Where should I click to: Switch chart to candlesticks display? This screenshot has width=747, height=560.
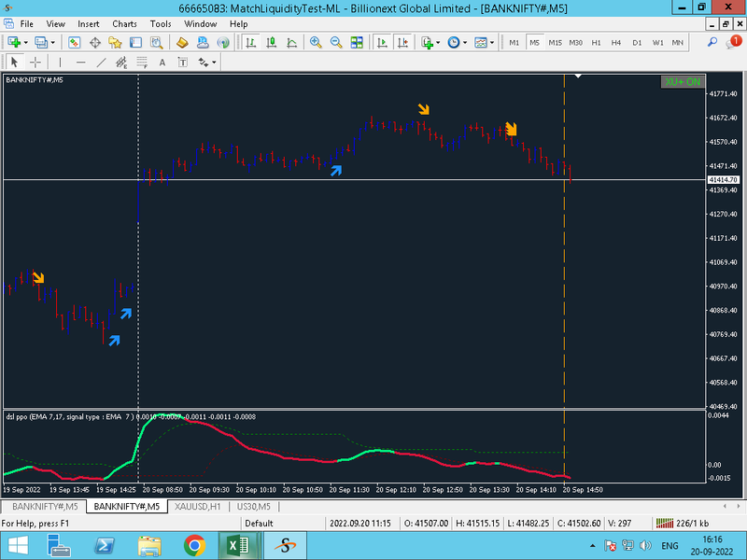(273, 42)
